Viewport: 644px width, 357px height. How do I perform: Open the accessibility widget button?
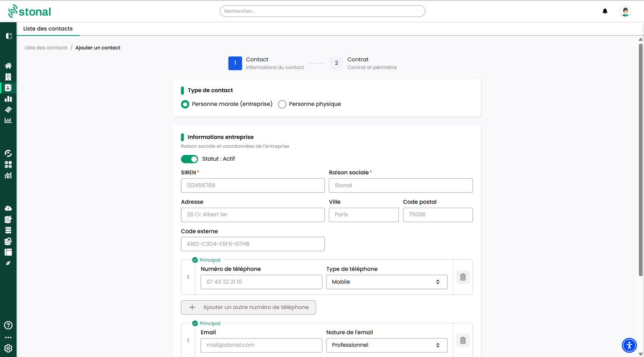coord(629,345)
